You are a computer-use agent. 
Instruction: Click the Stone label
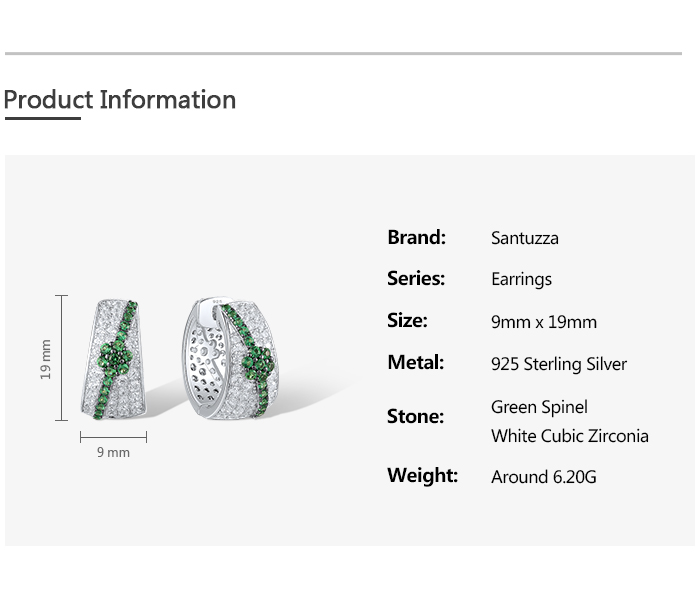[415, 417]
